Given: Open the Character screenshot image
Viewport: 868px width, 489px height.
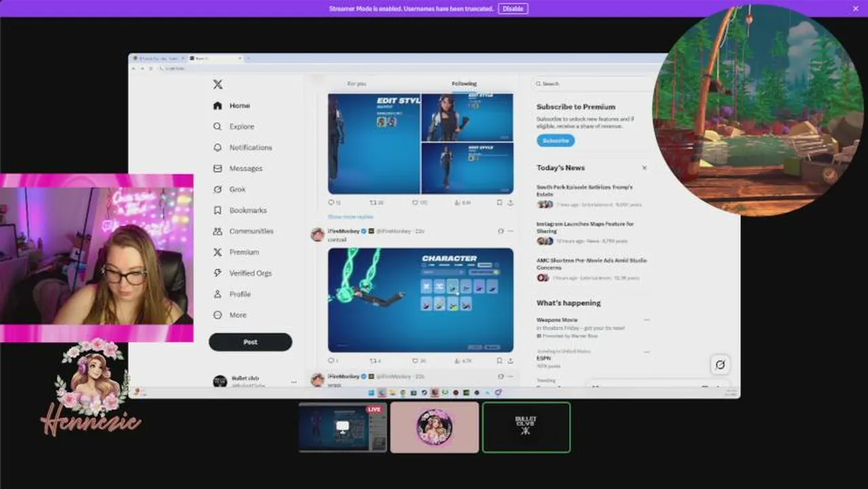Looking at the screenshot, I should coord(420,300).
